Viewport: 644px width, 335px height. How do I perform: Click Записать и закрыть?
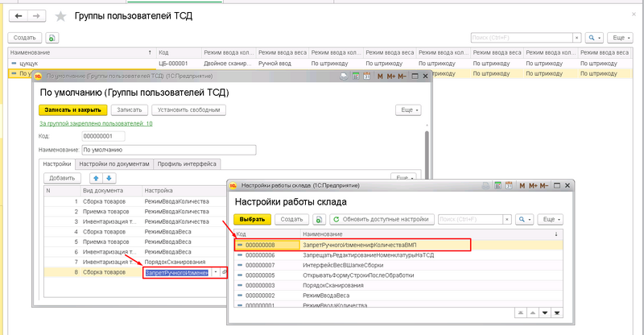click(x=72, y=110)
